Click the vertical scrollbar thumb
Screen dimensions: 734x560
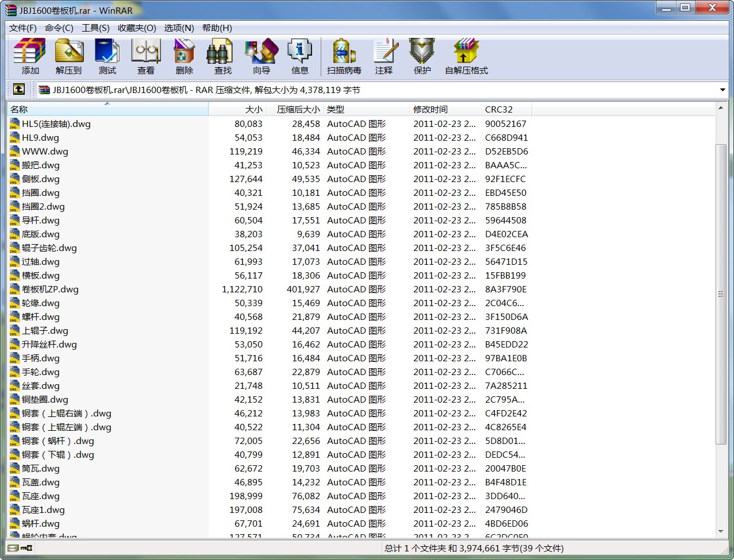(721, 293)
